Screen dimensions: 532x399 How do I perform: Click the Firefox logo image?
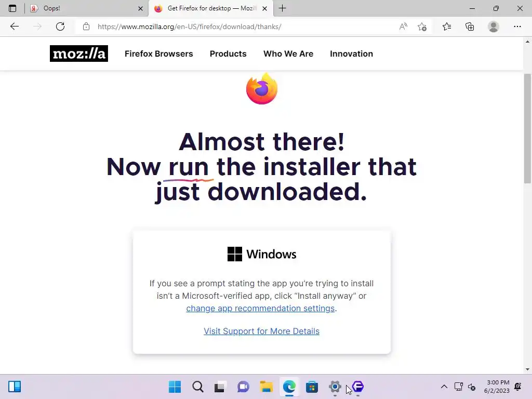(262, 88)
